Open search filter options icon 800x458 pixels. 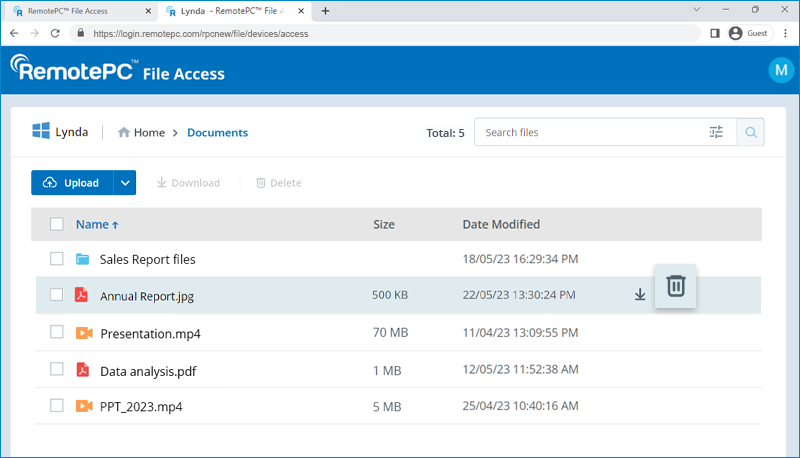(716, 132)
